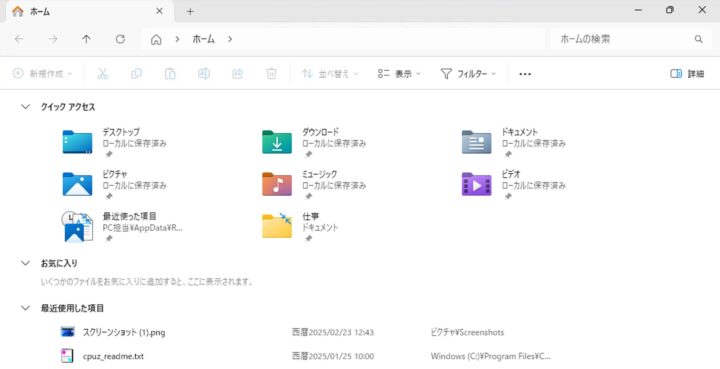Click the Windows (C:)¥Program Files location text
The height and width of the screenshot is (369, 720).
coord(490,356)
